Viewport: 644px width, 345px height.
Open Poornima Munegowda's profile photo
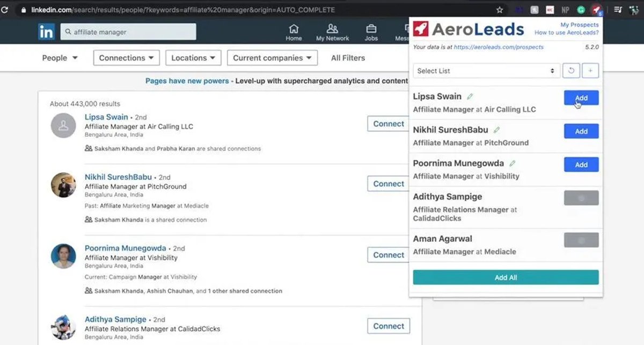click(x=63, y=256)
